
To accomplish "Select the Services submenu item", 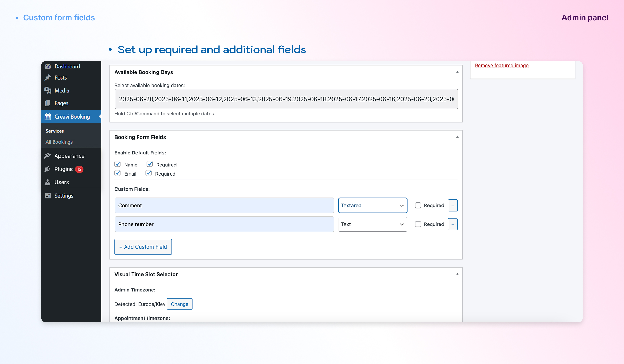I will 55,131.
